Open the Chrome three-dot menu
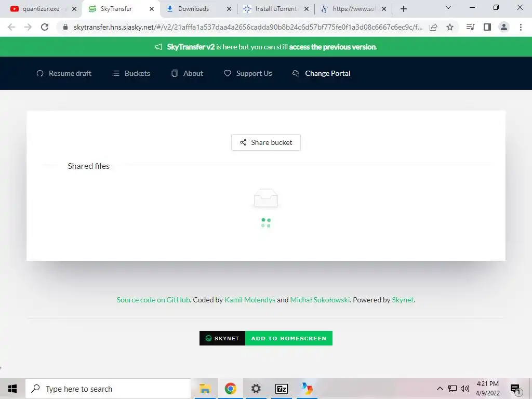Viewport: 532px width, 399px height. click(521, 27)
